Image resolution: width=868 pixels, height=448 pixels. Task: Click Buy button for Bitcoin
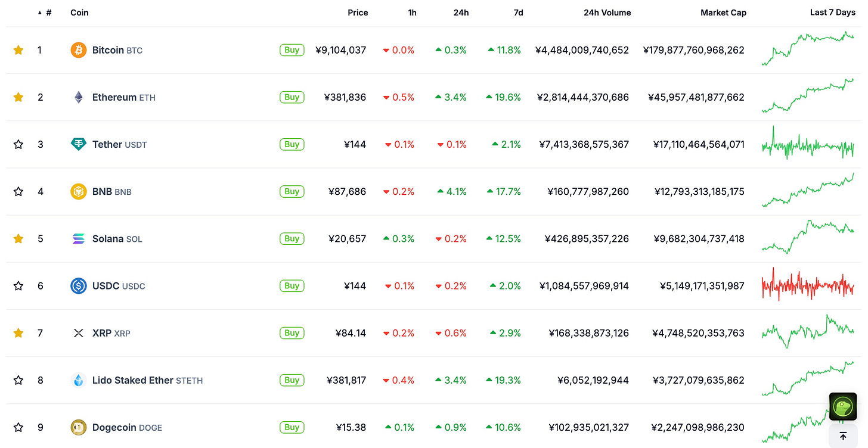[292, 50]
